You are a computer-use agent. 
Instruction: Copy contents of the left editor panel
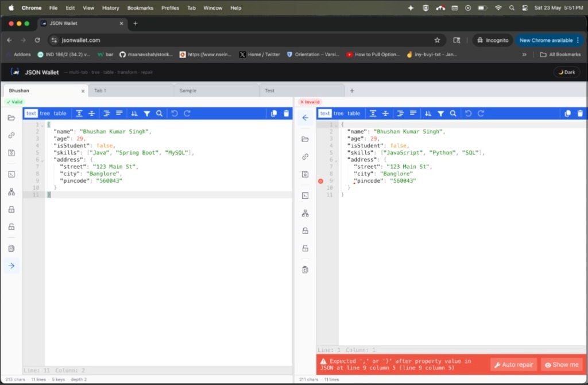coord(274,113)
